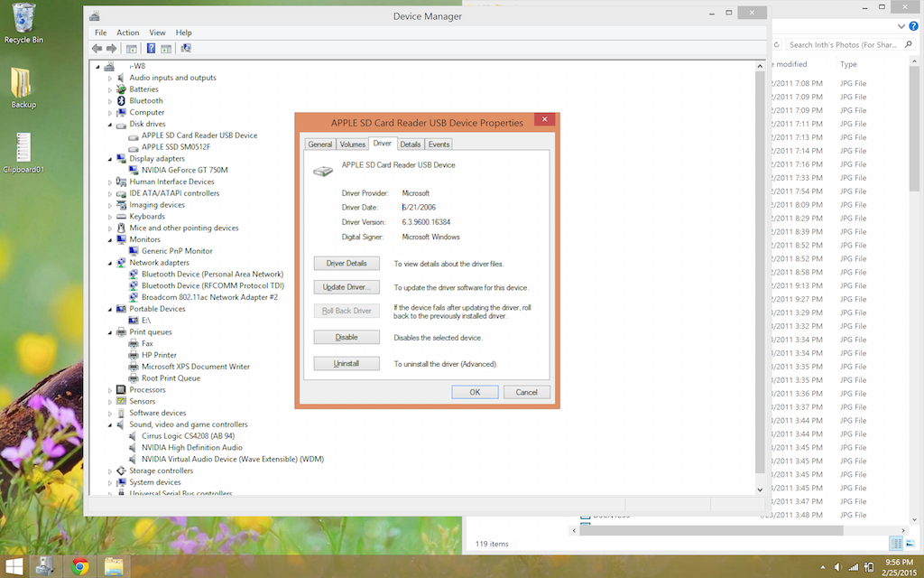Click the Device Manager vertical scrollbar thumb
The width and height of the screenshot is (924, 578).
click(760, 271)
